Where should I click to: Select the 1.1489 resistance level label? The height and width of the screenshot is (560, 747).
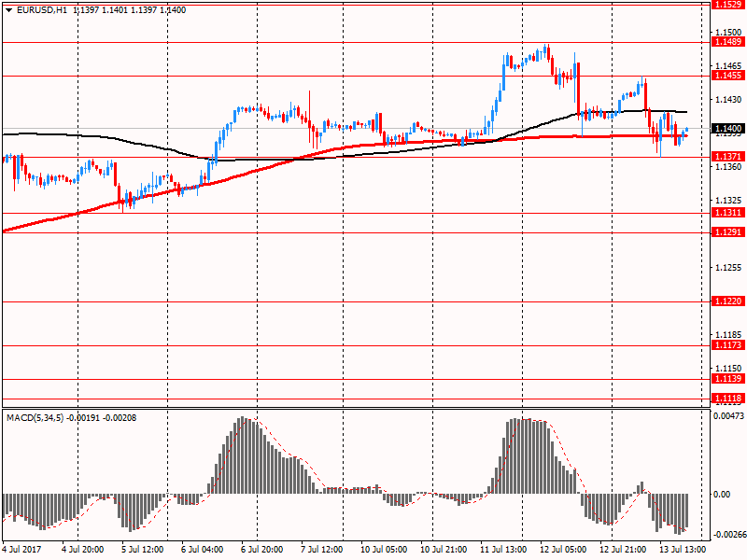(728, 42)
